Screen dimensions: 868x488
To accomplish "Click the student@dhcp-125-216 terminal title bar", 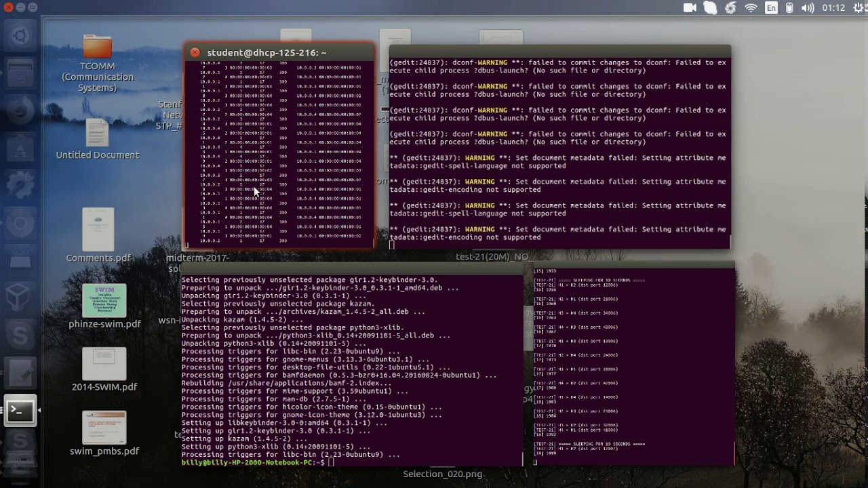I will 279,52.
